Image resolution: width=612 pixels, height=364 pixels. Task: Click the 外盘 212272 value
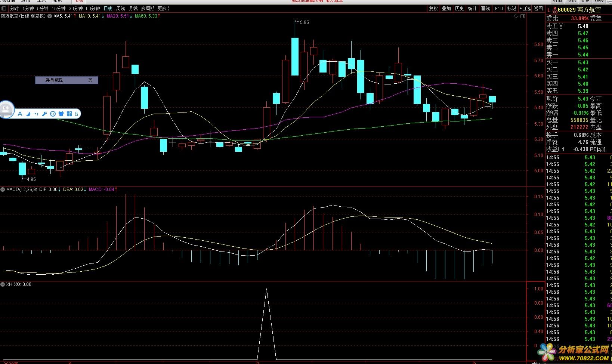click(x=579, y=127)
